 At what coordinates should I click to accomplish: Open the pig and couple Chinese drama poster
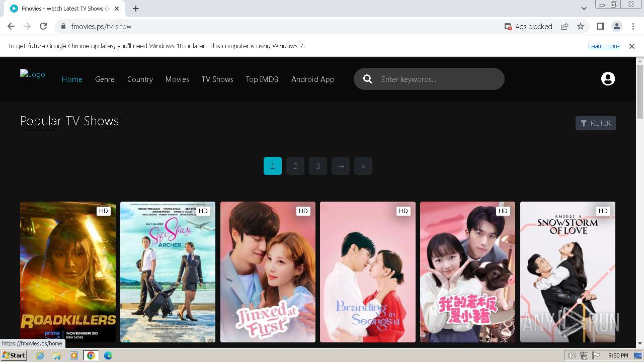(467, 272)
